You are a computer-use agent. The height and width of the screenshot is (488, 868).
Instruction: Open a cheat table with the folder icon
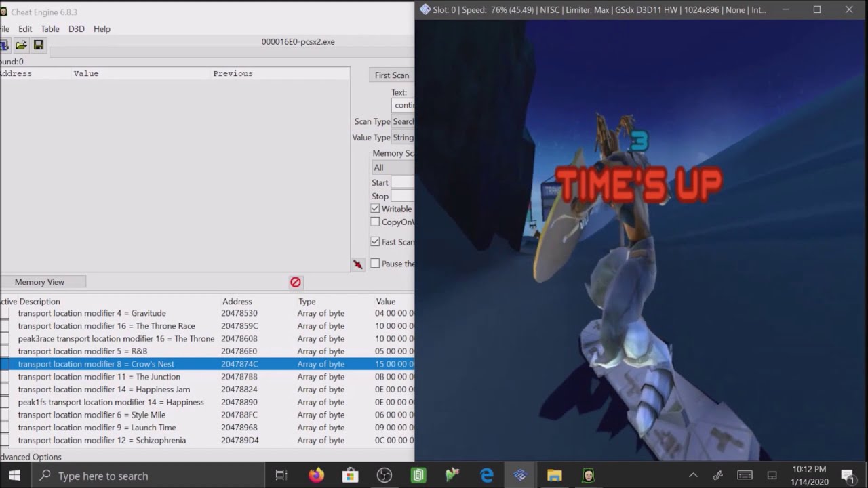point(22,45)
